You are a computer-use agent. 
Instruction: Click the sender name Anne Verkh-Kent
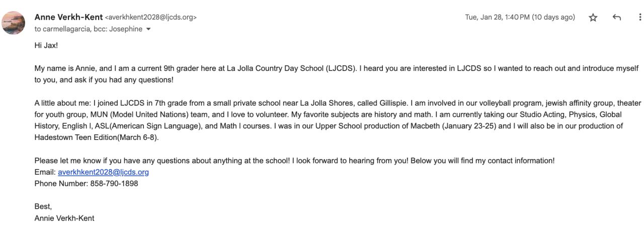coord(68,17)
